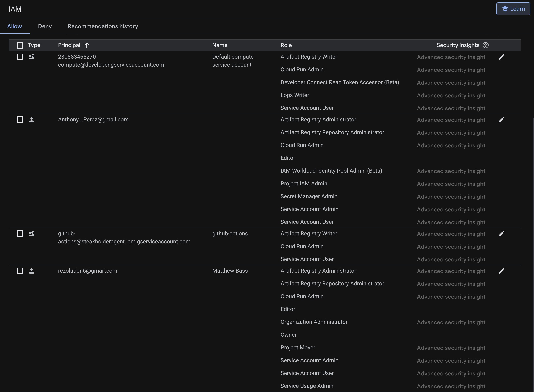The image size is (534, 392).
Task: Edit default compute service account principal
Action: 501,57
